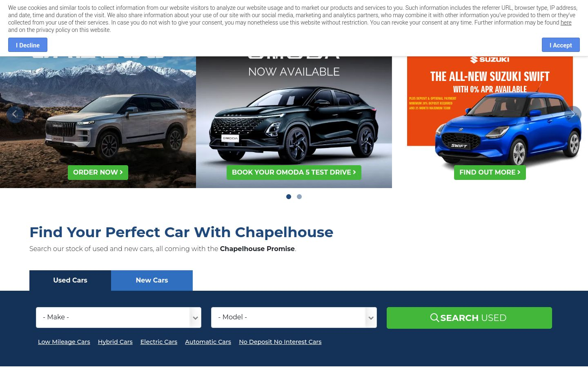This screenshot has height=368, width=588.
Task: Click the Suzuki logo on Swift banner
Action: pyautogui.click(x=490, y=60)
